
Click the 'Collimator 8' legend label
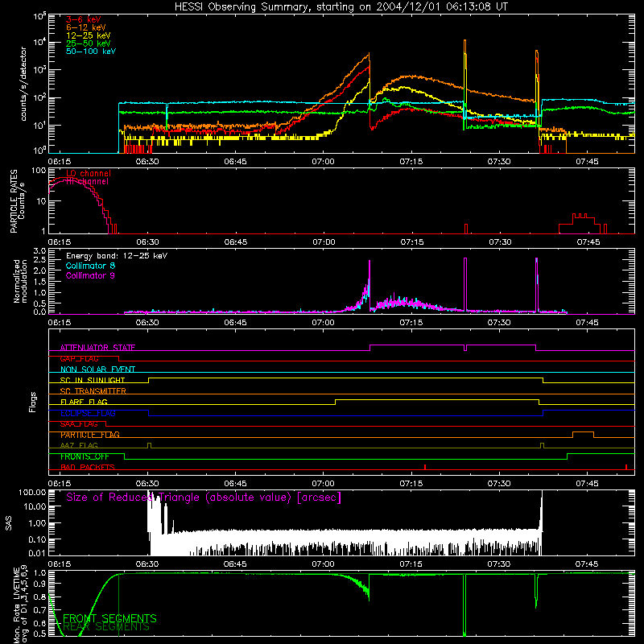90,266
